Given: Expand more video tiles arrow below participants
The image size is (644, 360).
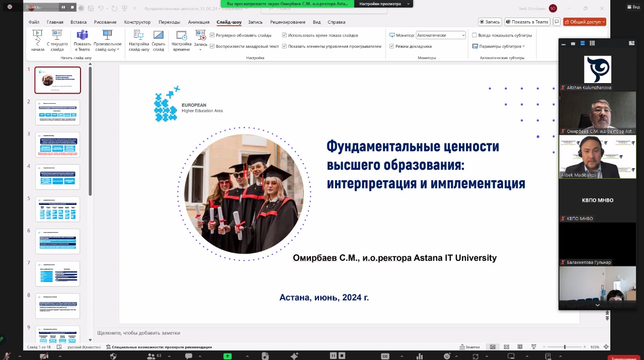Looking at the screenshot, I should tap(597, 305).
